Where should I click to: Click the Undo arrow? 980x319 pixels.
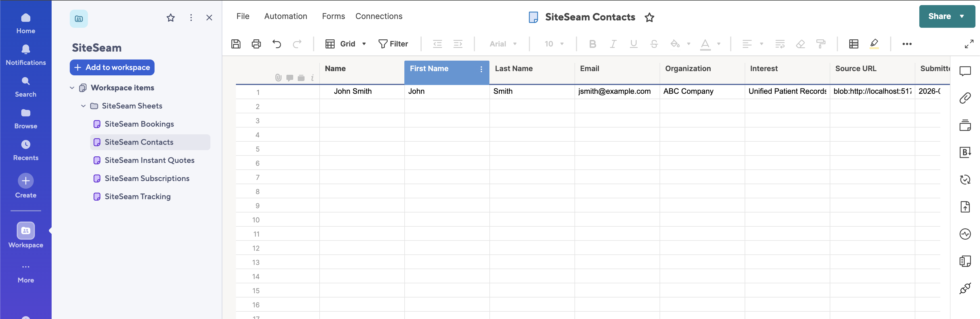click(276, 44)
